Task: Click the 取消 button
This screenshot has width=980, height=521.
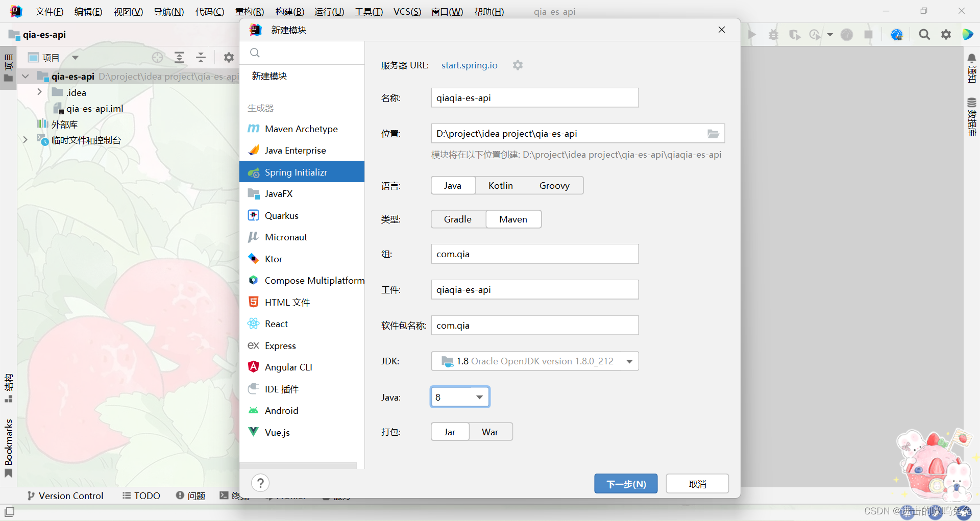Action: click(x=697, y=484)
